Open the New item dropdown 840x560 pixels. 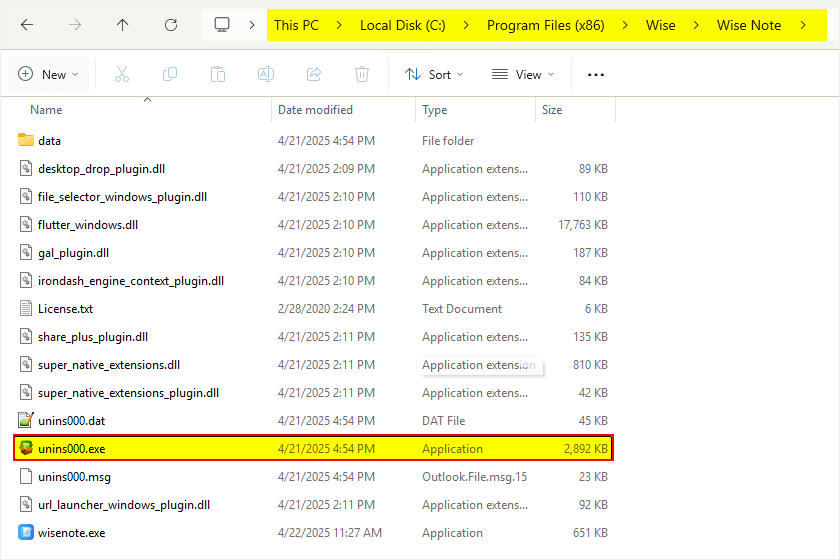[48, 74]
